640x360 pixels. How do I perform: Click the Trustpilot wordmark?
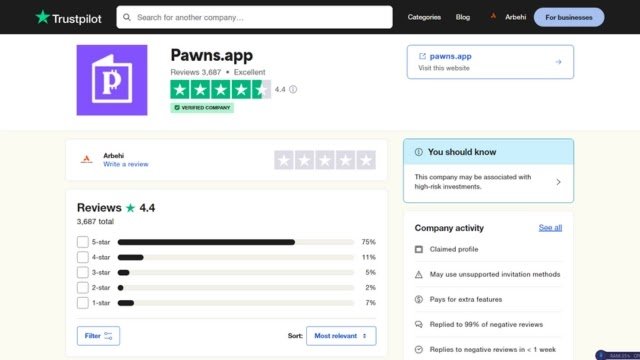click(77, 18)
